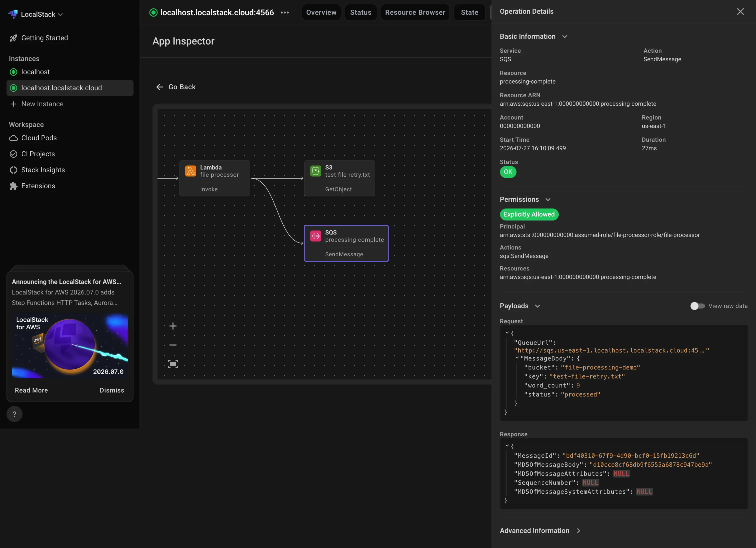The width and height of the screenshot is (756, 548).
Task: Click the Start Time value 2026-07-27
Action: click(x=533, y=148)
